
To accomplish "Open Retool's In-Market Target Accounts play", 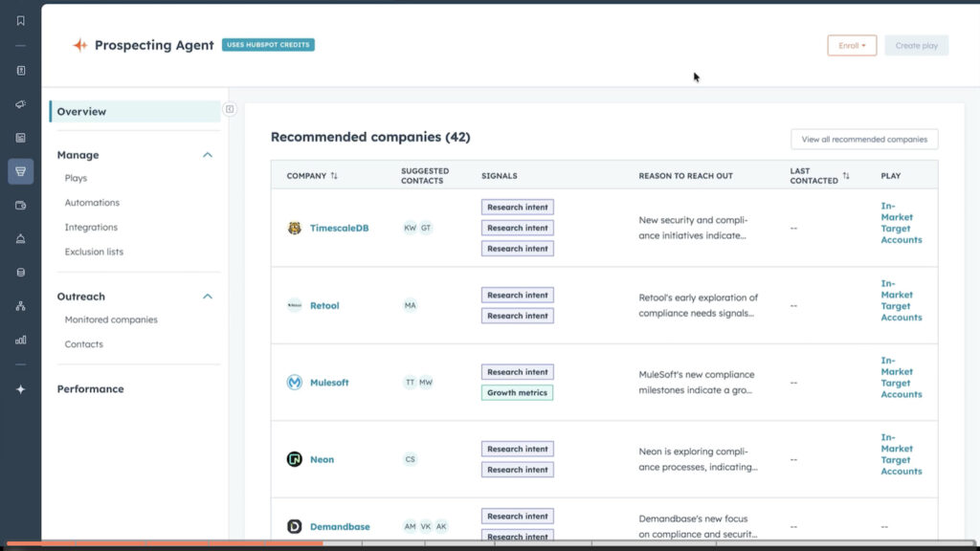I will (902, 300).
